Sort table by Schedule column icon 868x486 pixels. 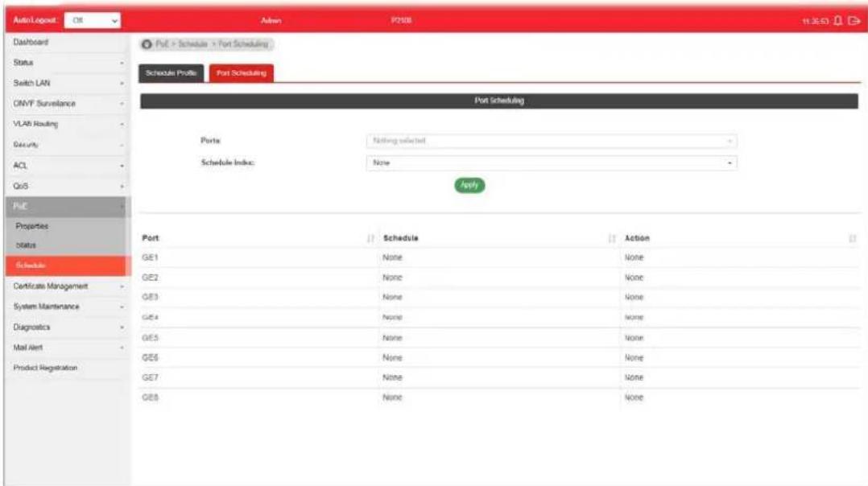pos(612,238)
